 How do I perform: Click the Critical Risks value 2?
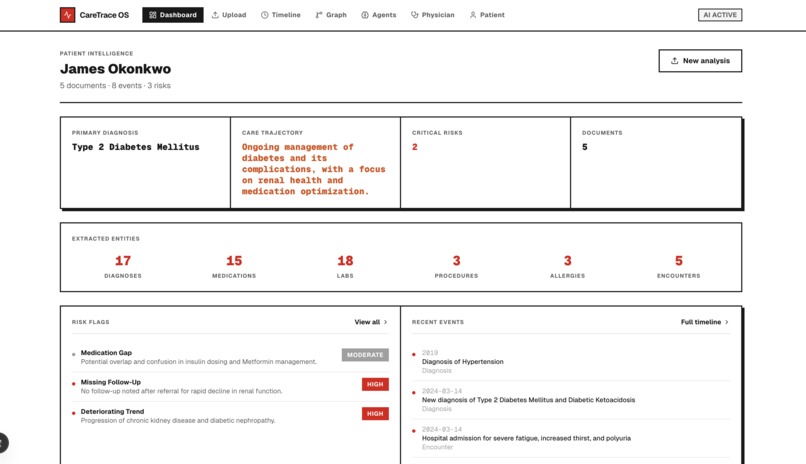[x=415, y=147]
